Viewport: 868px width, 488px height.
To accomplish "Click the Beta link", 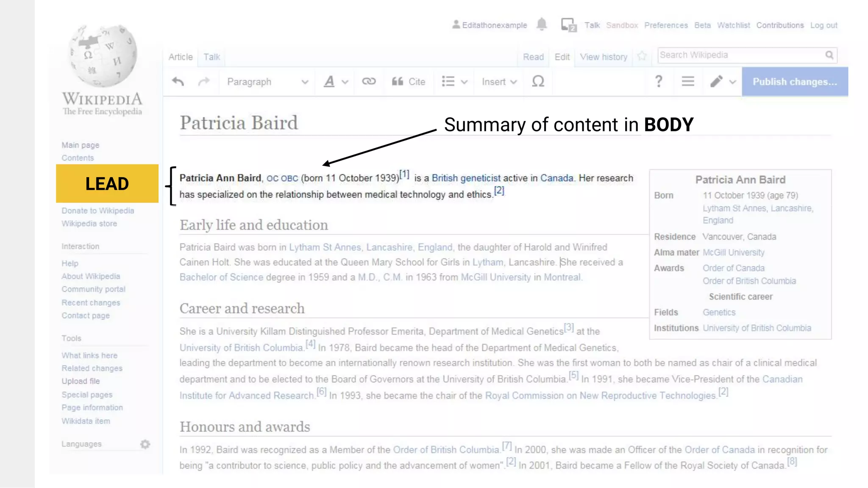I will (x=702, y=25).
